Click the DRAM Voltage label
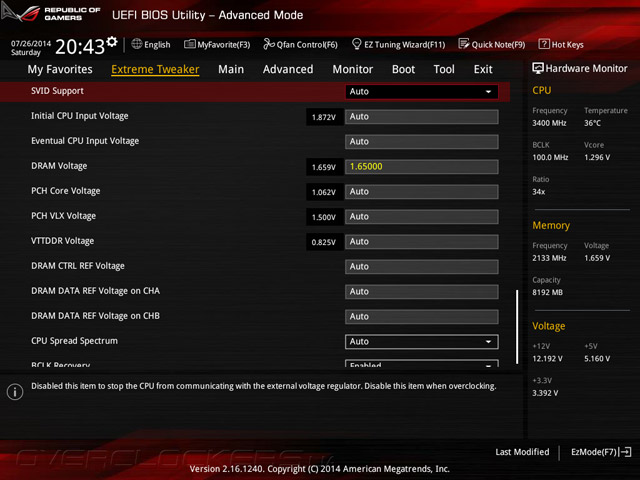The width and height of the screenshot is (640, 480). pos(59,166)
